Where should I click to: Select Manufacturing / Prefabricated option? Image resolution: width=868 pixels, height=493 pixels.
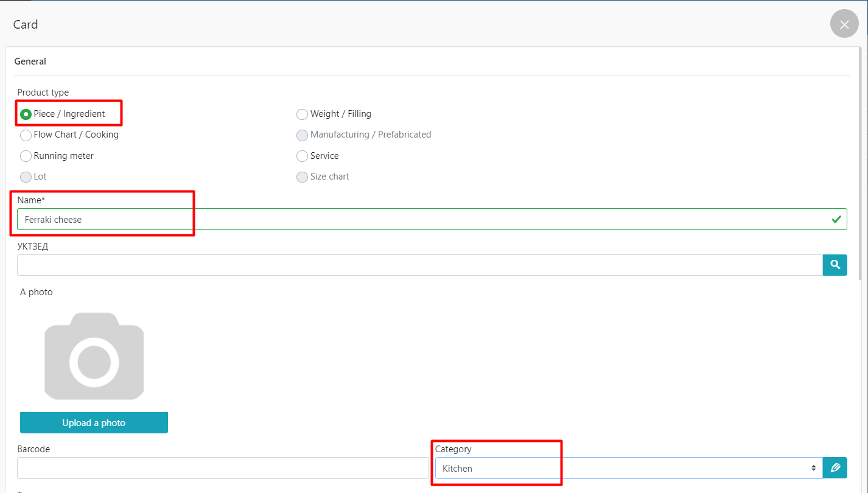(x=302, y=135)
